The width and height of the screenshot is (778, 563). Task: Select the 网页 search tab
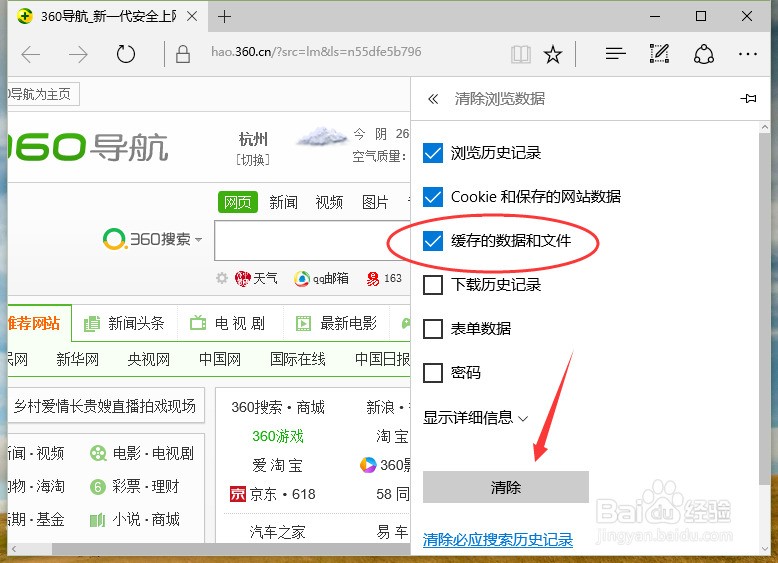238,202
